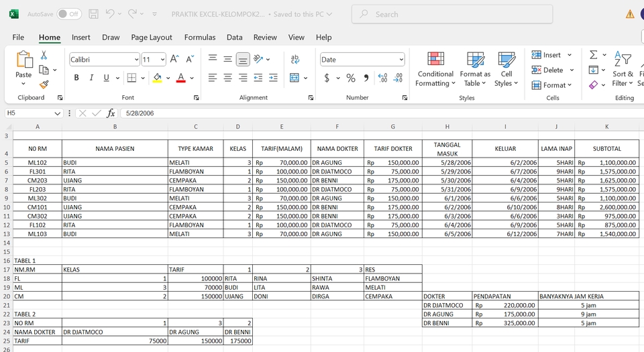
Task: Apply the red Font Color
Action: coord(180,78)
